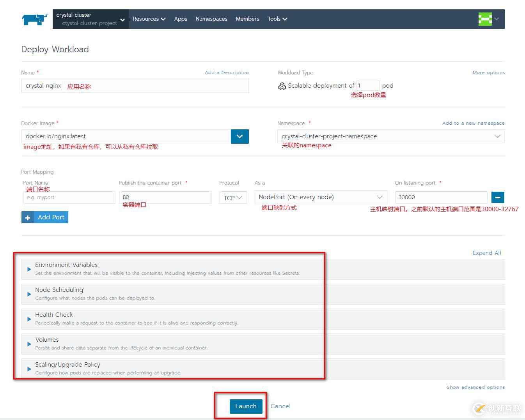
Task: Add another port mapping with Add Port
Action: pyautogui.click(x=45, y=217)
